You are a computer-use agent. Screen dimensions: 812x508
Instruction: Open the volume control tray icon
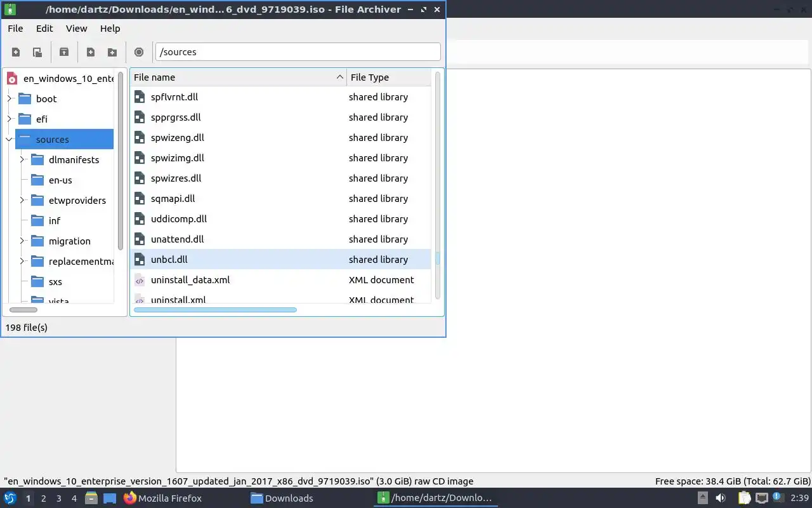(x=721, y=498)
